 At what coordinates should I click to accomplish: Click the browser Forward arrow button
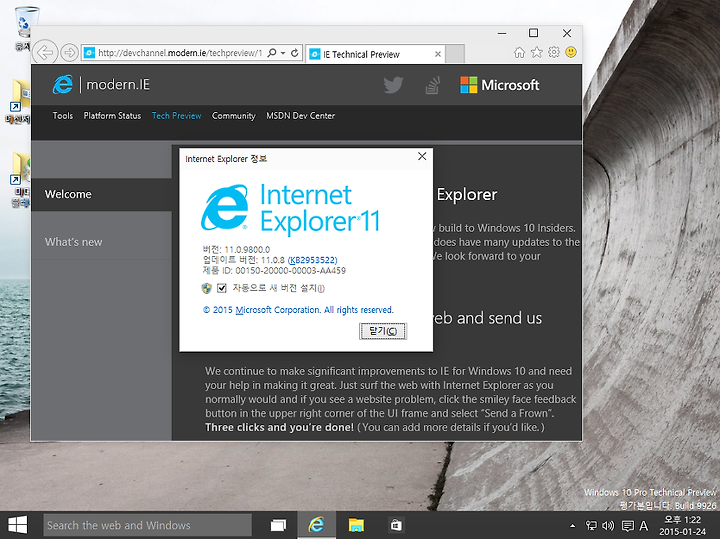pos(69,53)
